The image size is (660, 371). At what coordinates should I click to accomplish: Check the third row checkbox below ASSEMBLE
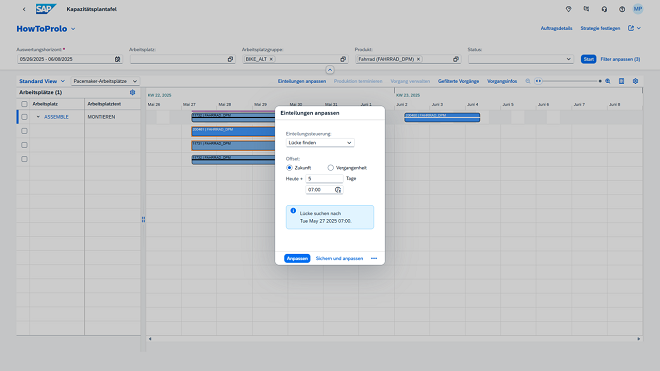[24, 145]
